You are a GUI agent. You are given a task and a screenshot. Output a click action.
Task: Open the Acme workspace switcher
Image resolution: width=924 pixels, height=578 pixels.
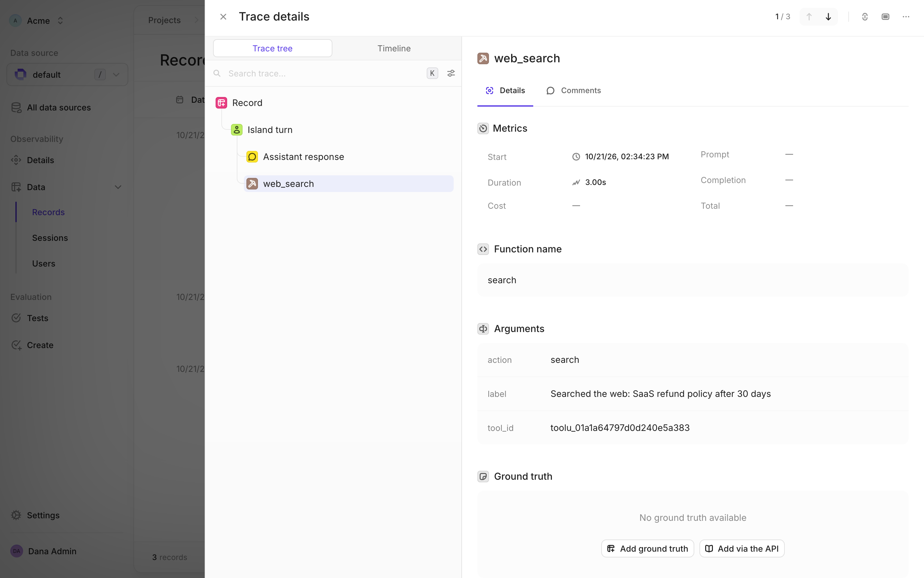(x=37, y=21)
